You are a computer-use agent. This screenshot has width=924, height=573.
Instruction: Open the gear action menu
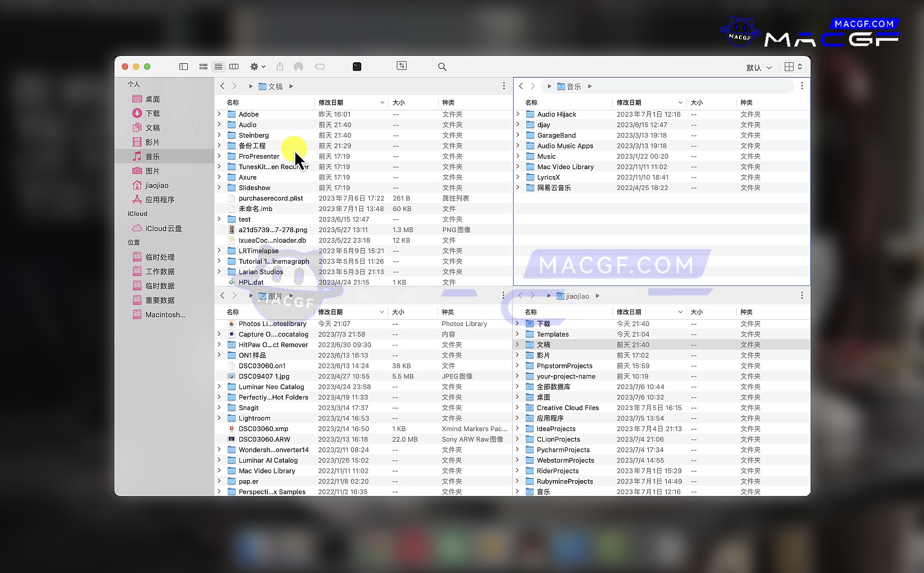257,66
